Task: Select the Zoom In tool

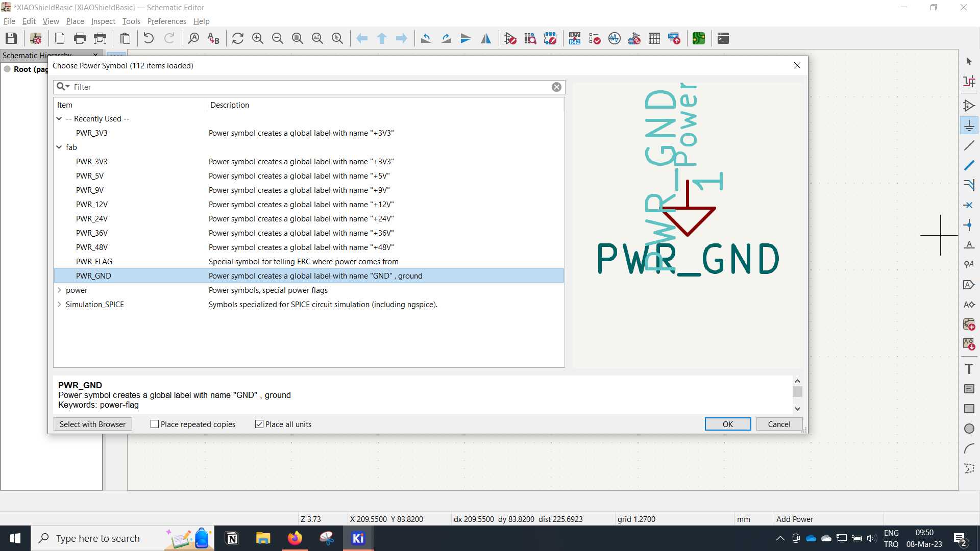Action: tap(258, 38)
